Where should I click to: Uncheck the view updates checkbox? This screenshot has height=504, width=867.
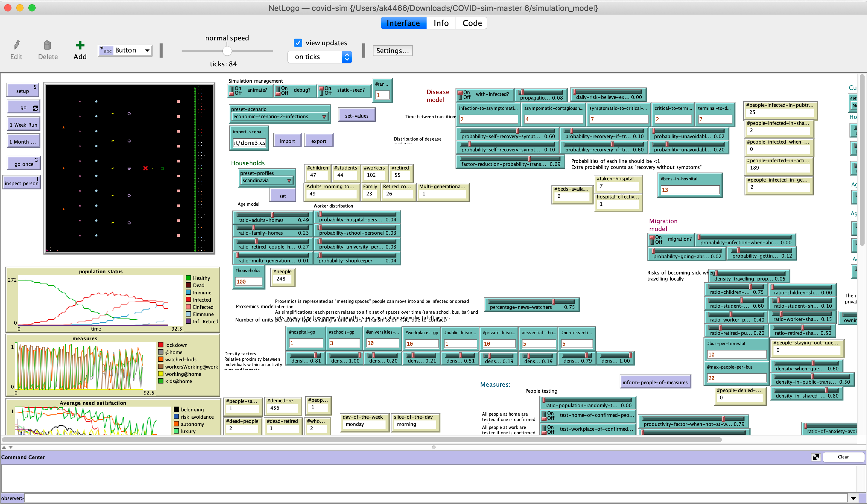298,43
